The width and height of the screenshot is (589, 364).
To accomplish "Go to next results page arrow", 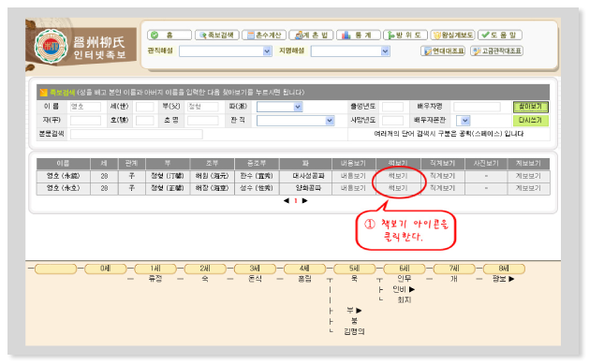I will pyautogui.click(x=304, y=201).
